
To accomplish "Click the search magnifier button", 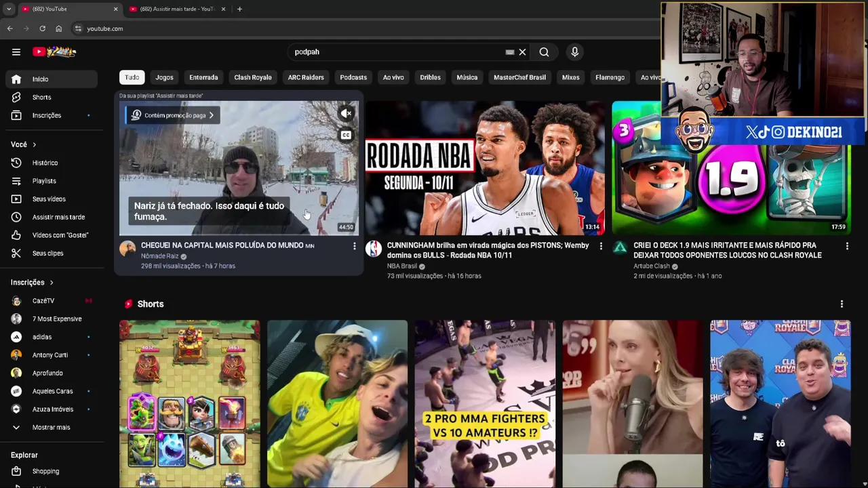I will [544, 52].
